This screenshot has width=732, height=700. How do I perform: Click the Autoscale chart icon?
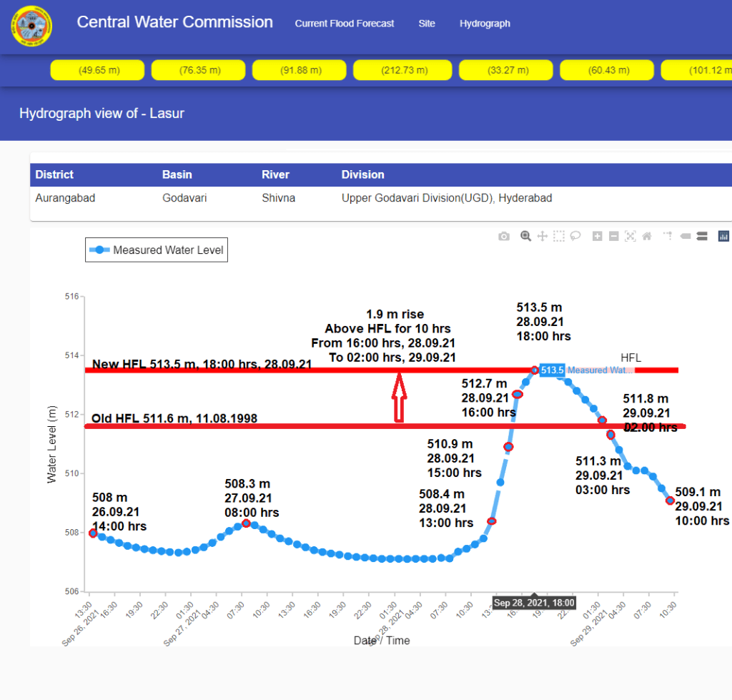[630, 236]
